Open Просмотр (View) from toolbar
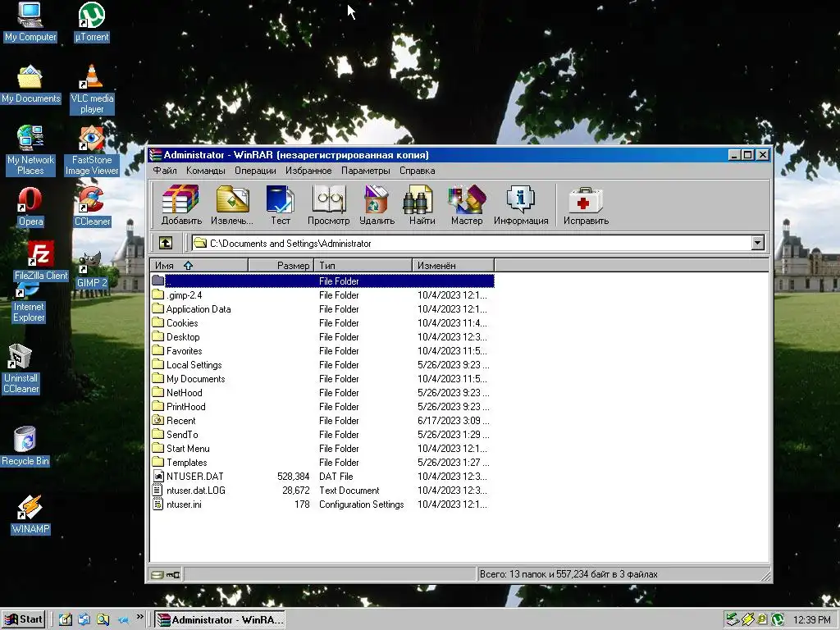The height and width of the screenshot is (630, 840). 328,204
